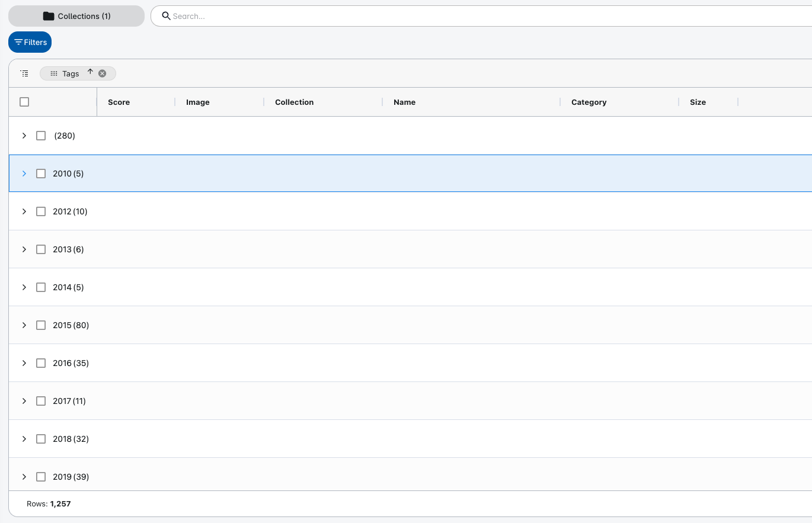Viewport: 812px width, 523px height.
Task: Sort by the Size column header
Action: [698, 102]
